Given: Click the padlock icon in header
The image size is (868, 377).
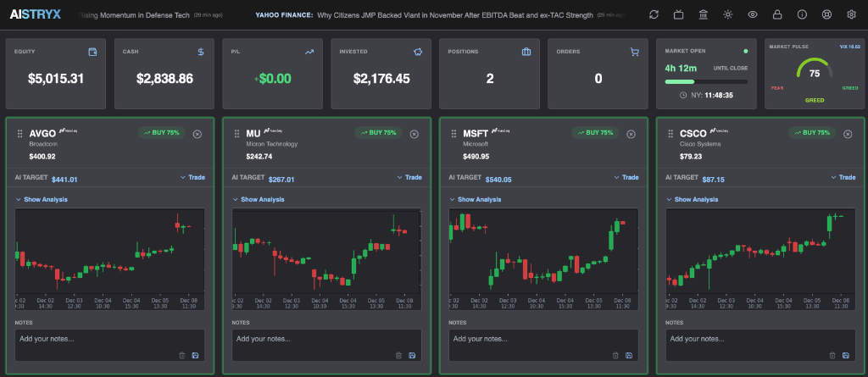Looking at the screenshot, I should tap(777, 15).
